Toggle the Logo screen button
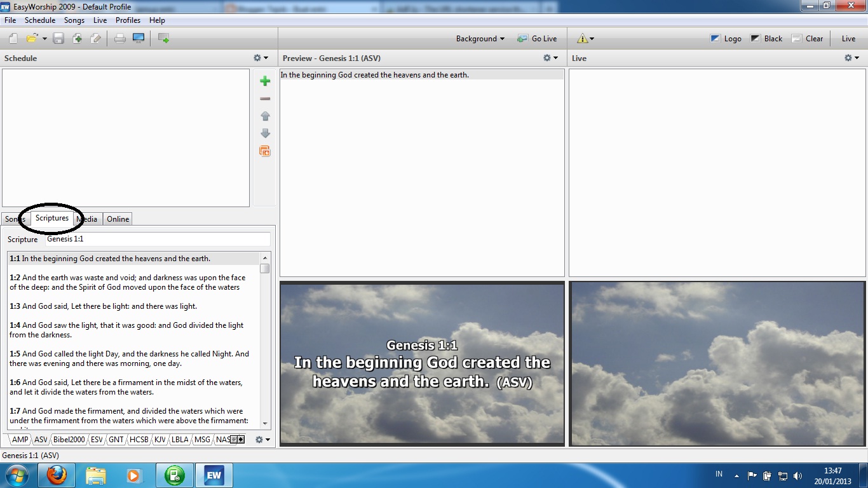This screenshot has height=488, width=868. point(726,39)
